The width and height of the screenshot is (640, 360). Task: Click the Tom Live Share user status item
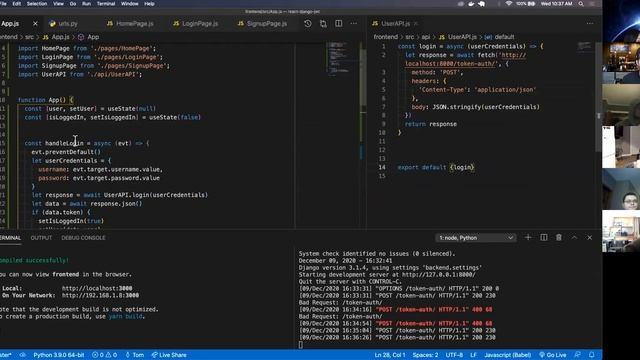pos(135,355)
